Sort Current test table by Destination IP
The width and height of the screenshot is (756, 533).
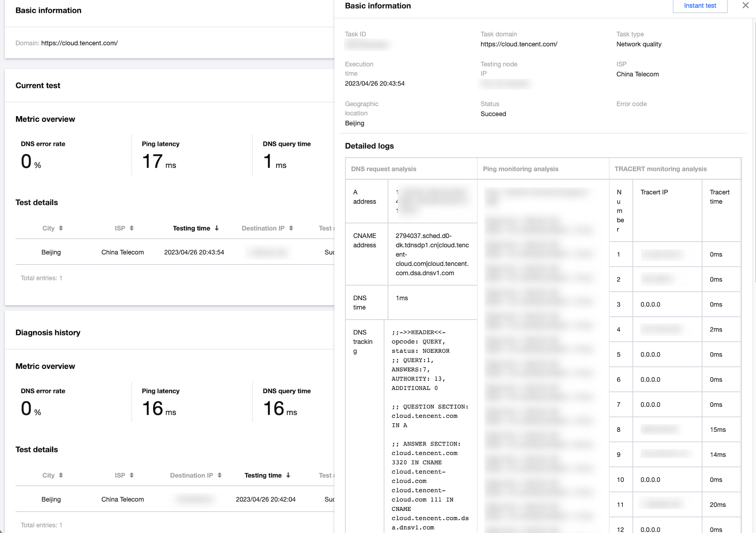[291, 228]
